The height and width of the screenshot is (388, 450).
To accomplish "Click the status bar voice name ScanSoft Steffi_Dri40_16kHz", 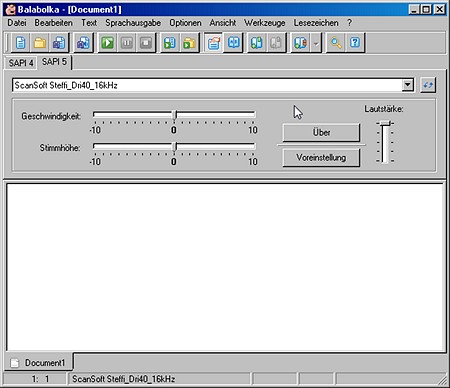I will (124, 379).
